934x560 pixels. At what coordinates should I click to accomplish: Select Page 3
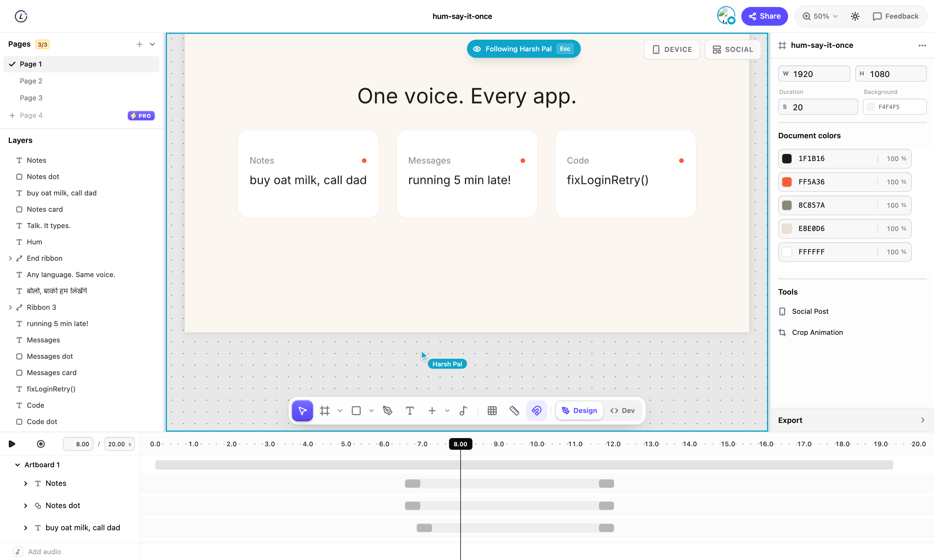pyautogui.click(x=81, y=98)
